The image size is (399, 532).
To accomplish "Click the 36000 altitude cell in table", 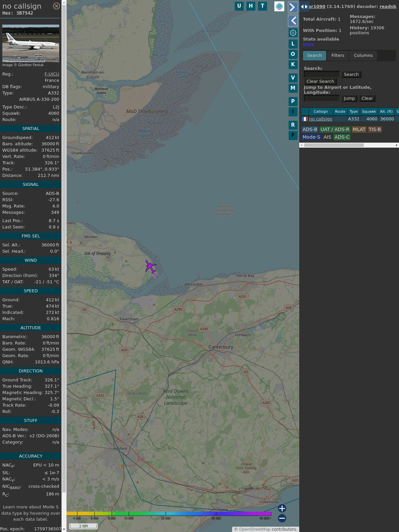I will (x=387, y=119).
